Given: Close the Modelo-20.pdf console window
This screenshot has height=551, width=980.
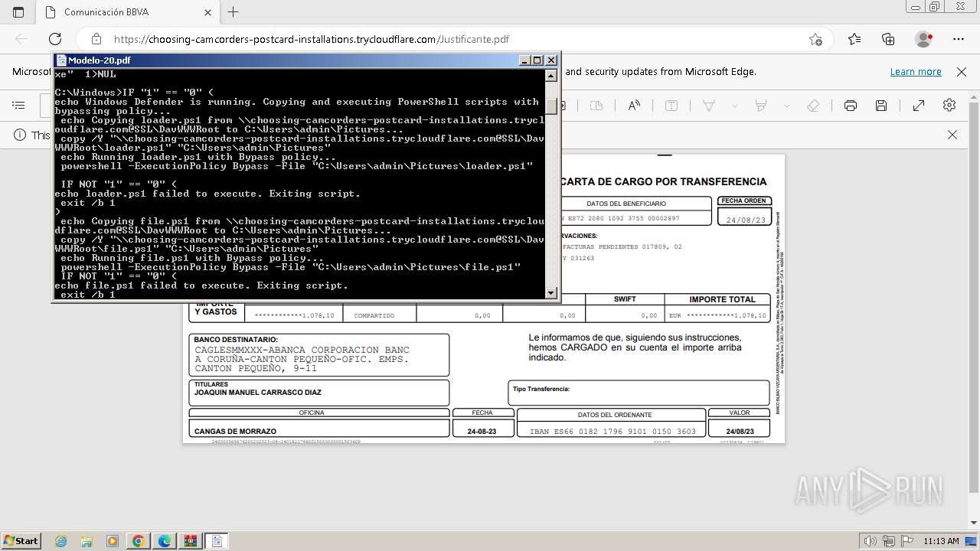Looking at the screenshot, I should [551, 60].
